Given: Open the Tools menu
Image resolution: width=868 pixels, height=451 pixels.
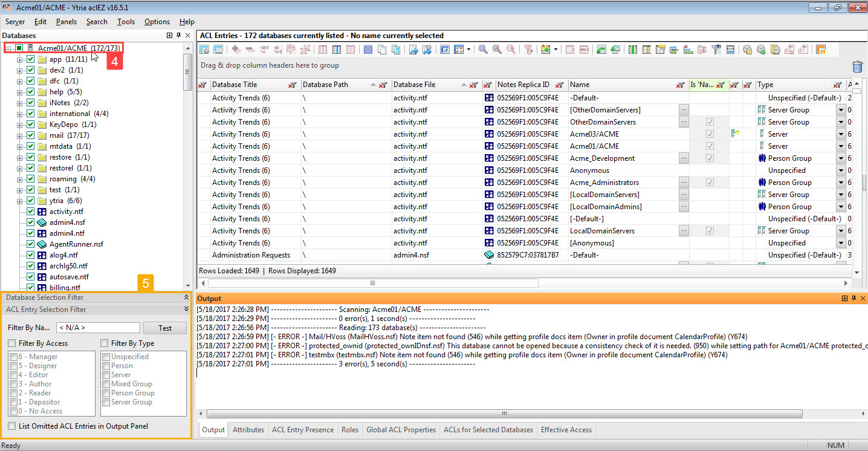Looking at the screenshot, I should [126, 22].
